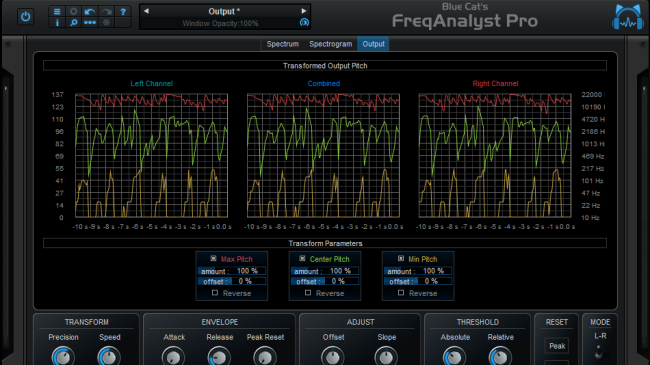Click the undo arrow icon
The height and width of the screenshot is (365, 650).
pyautogui.click(x=90, y=12)
